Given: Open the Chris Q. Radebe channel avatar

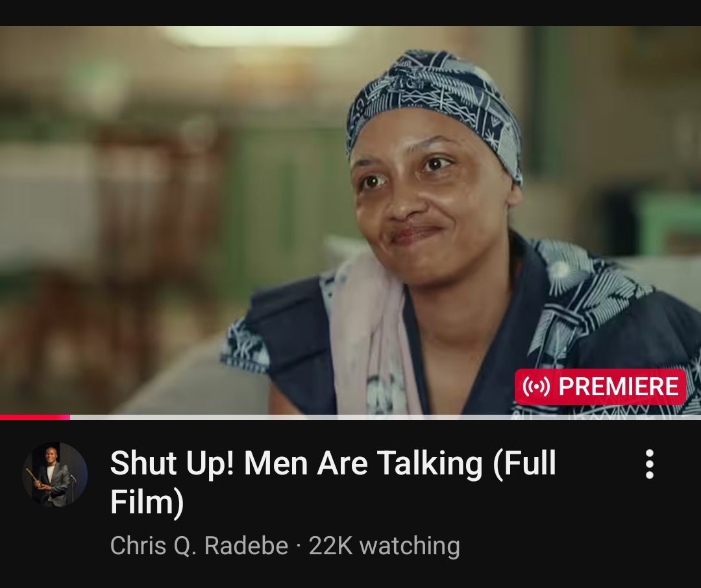Looking at the screenshot, I should click(55, 475).
